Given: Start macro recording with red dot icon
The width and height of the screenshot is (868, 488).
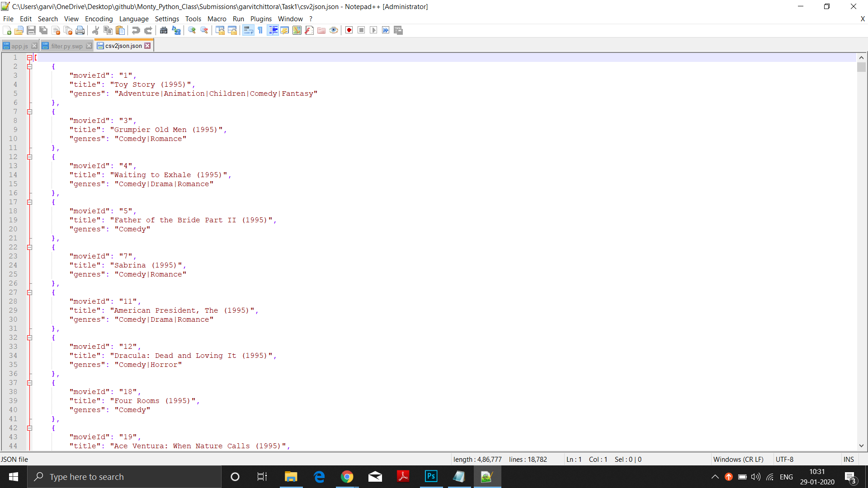Looking at the screenshot, I should tap(349, 30).
